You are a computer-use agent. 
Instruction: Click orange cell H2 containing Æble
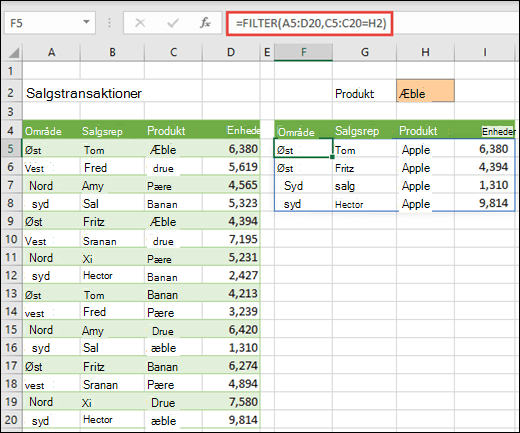425,91
